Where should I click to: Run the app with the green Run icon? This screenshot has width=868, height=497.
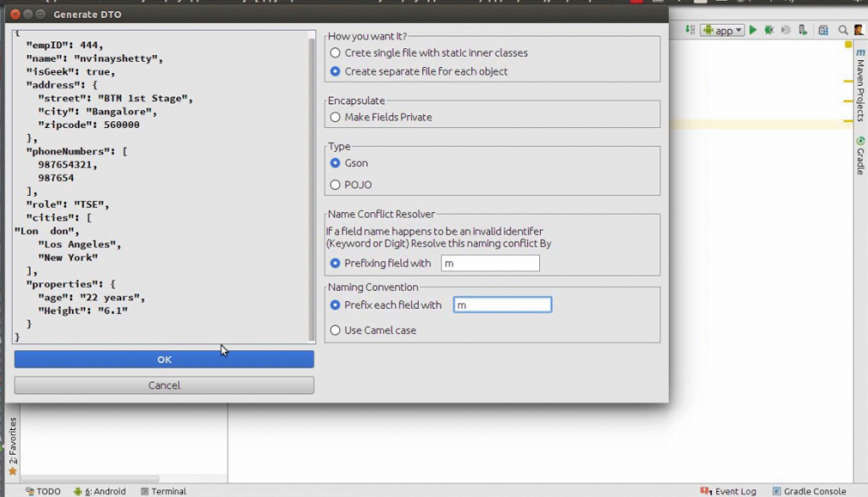click(x=754, y=30)
